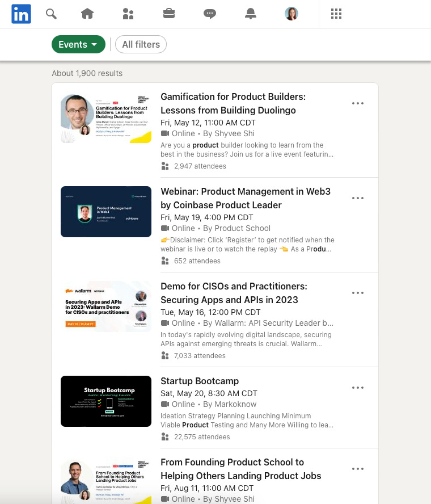Click 'Are you a product builder' description
431x504 pixels.
247,150
